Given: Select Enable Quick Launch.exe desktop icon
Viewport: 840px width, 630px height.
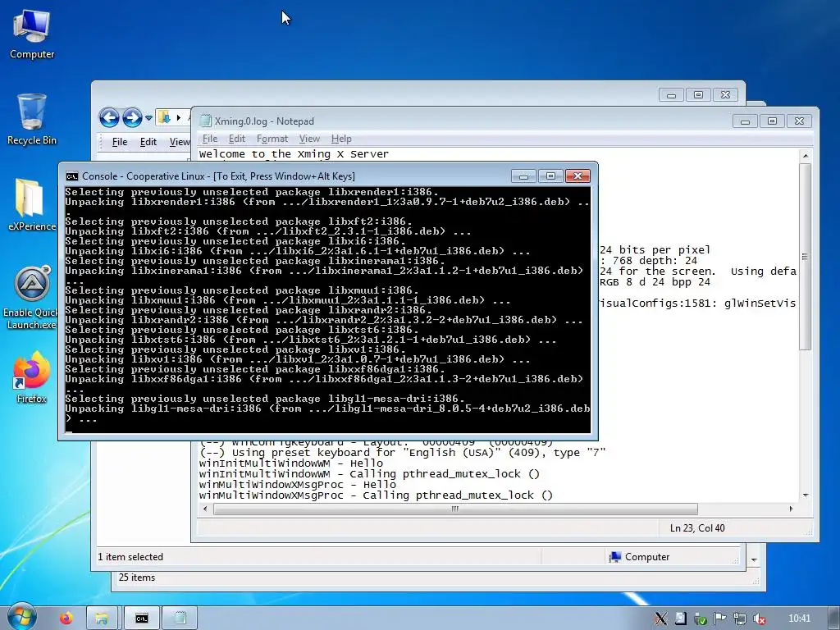Looking at the screenshot, I should click(x=32, y=297).
